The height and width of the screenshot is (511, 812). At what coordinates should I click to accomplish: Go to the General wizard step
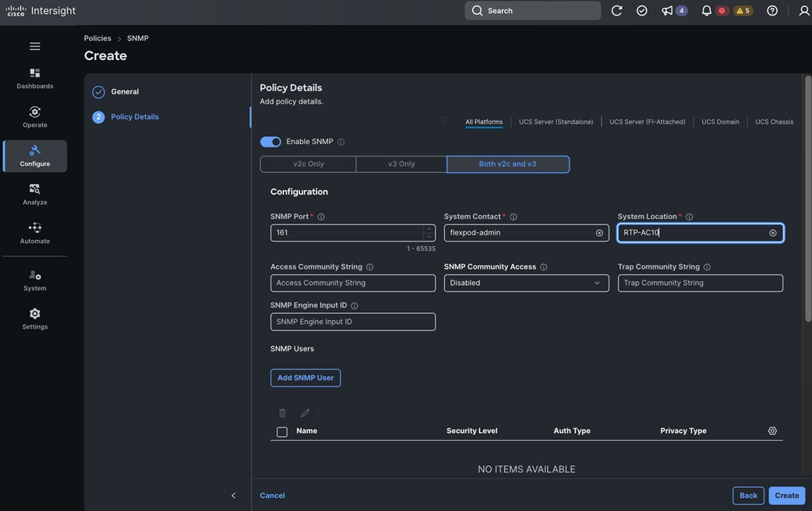pos(125,92)
